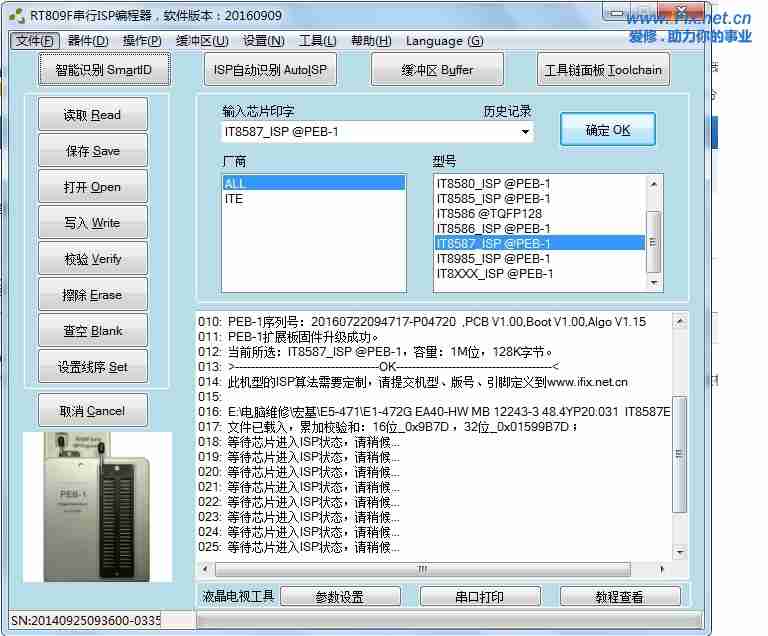Click the SmartID smart identify button

point(105,70)
